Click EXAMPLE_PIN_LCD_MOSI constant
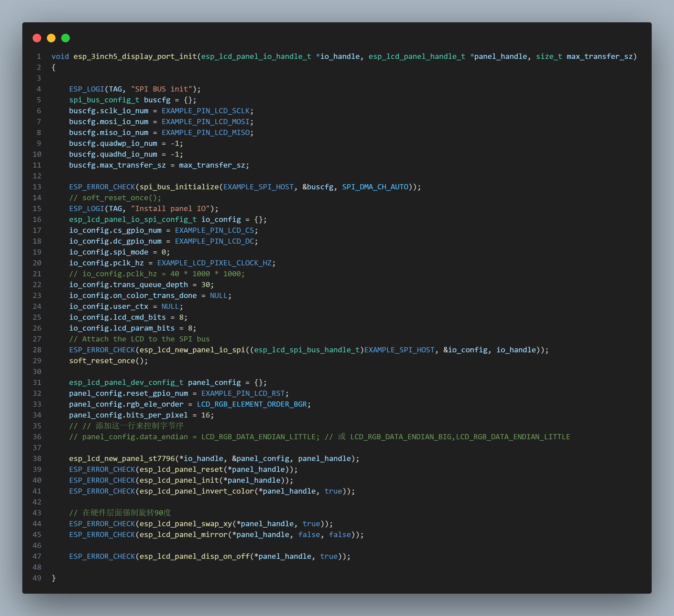 (206, 122)
